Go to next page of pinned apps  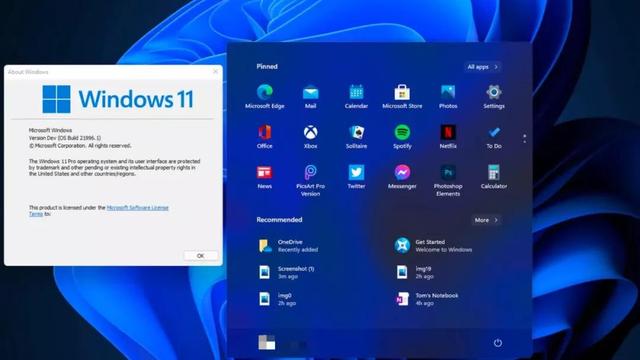click(524, 142)
